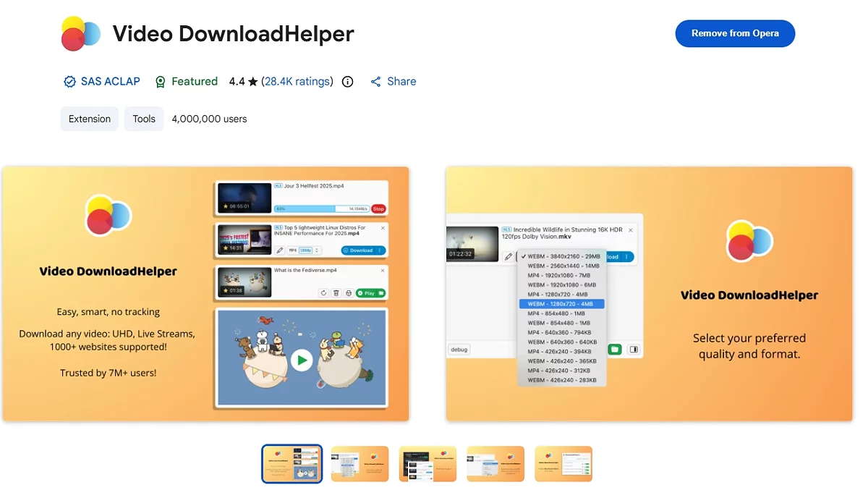
Task: Click the Extension category tag
Action: [x=89, y=118]
